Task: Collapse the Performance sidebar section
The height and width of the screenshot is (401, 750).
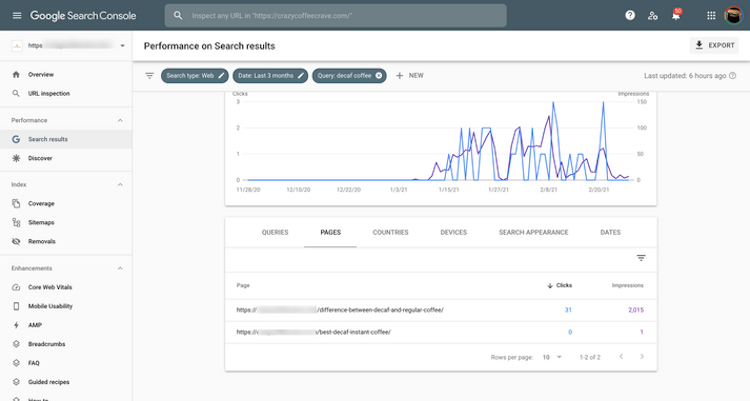Action: tap(121, 120)
